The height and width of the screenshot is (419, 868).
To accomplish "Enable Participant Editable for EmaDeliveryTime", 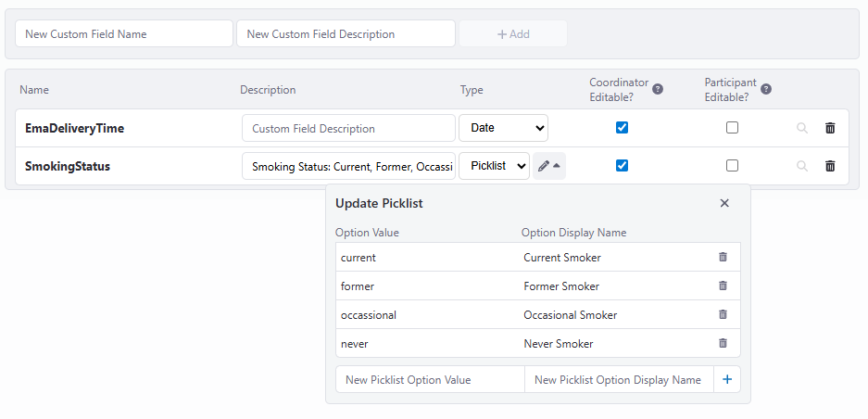I will 732,128.
